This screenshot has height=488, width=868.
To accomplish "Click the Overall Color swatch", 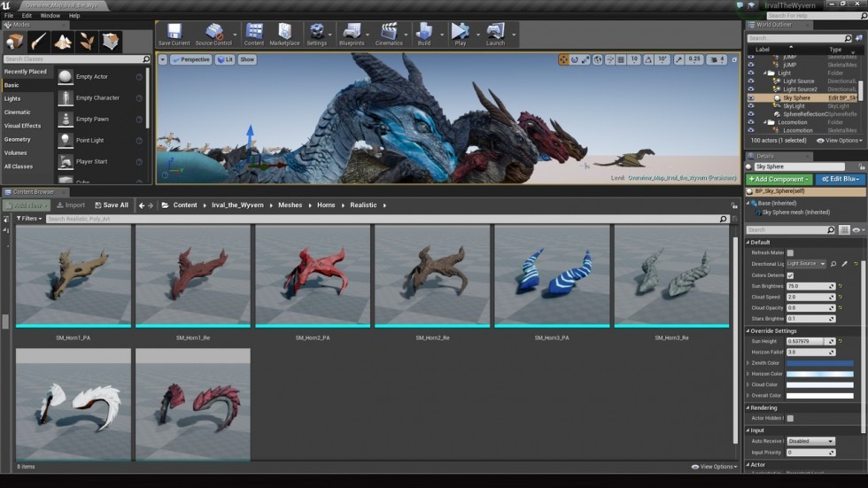I will point(820,396).
